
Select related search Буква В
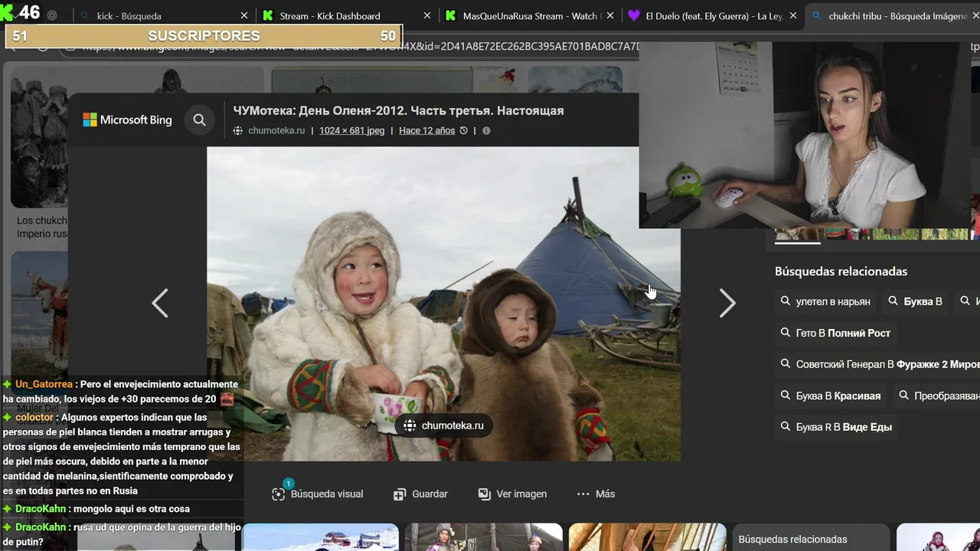point(915,302)
